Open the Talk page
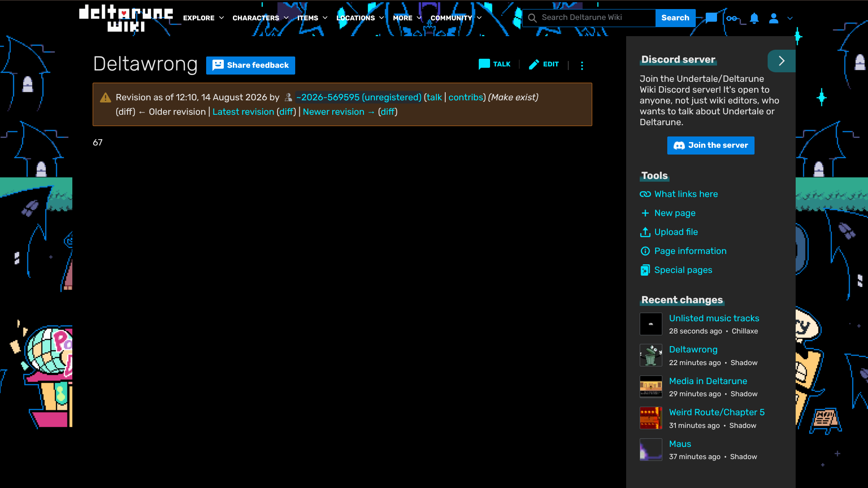Viewport: 868px width, 488px height. [x=495, y=64]
